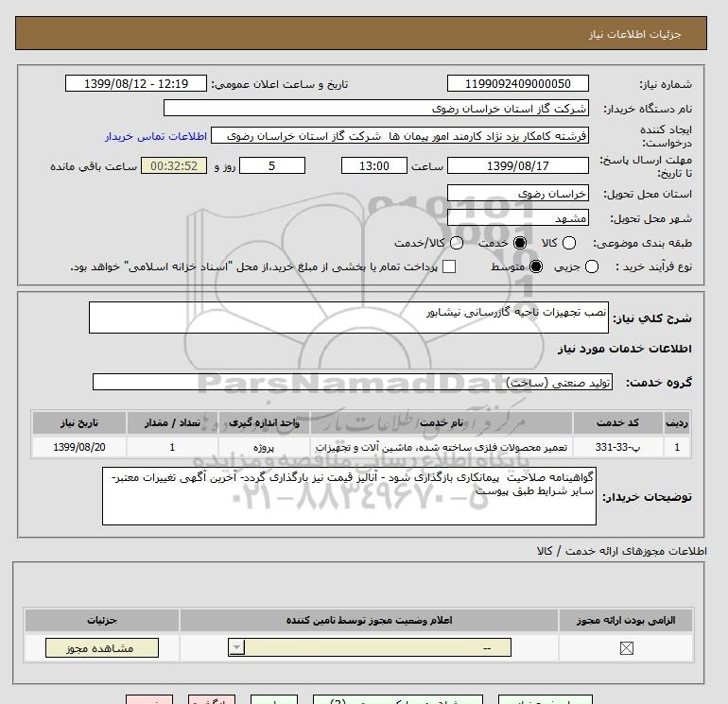Click the need description box نصب تجهیزات ناحیه گازرسانی نیشابور
Viewport: 728px width, 704px height.
[349, 318]
